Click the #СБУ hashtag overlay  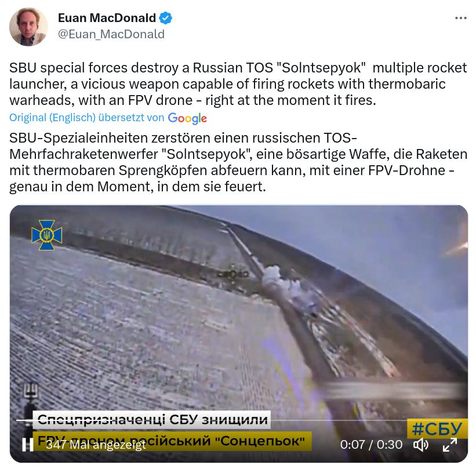(437, 428)
